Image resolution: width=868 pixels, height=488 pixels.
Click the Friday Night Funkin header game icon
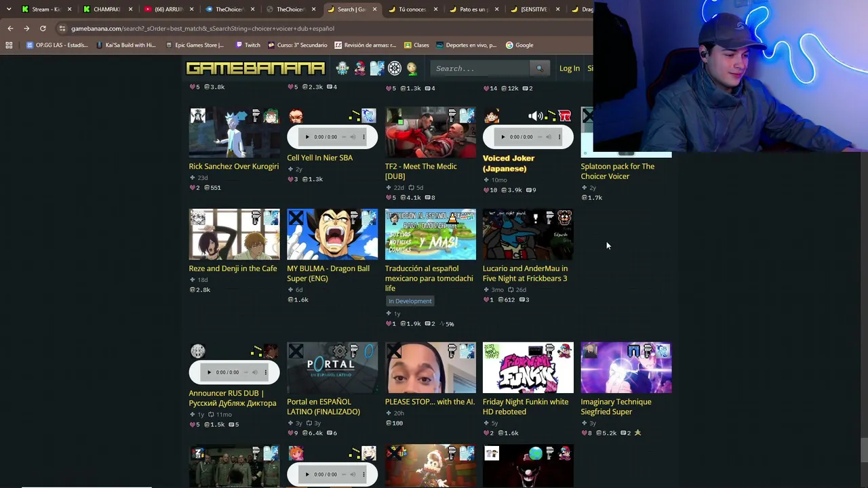(359, 68)
